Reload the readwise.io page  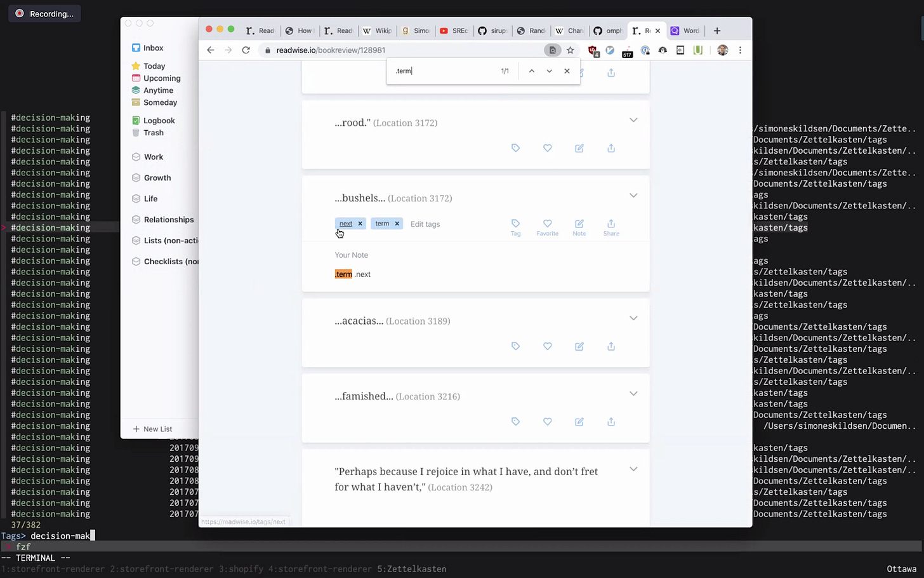pyautogui.click(x=246, y=50)
